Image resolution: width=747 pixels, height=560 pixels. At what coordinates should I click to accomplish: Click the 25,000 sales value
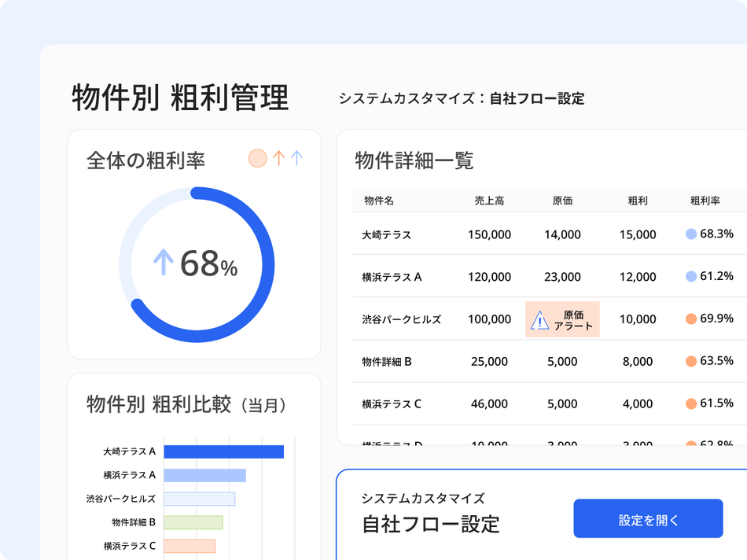point(489,362)
